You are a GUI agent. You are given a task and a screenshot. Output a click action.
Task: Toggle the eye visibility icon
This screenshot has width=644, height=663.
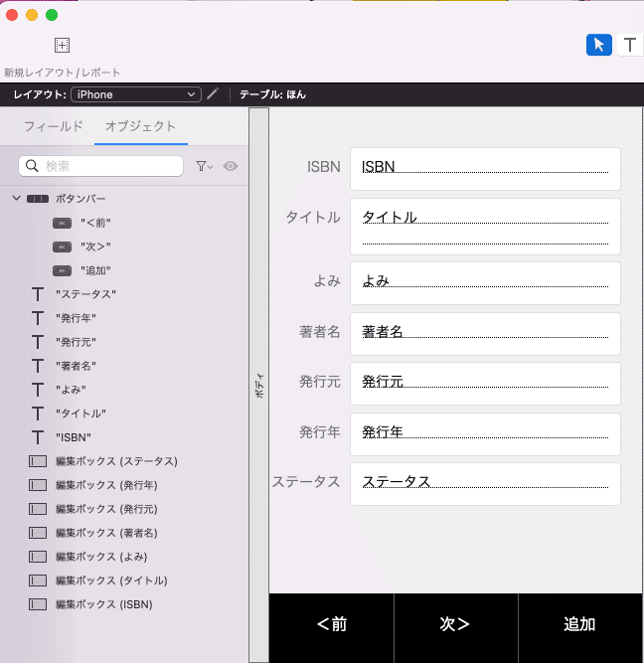click(231, 166)
